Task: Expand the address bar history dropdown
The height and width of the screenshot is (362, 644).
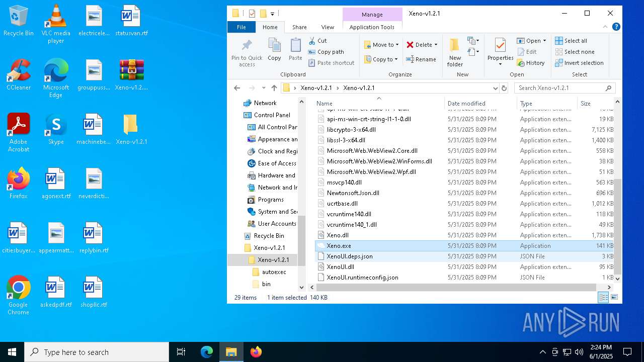Action: (496, 88)
